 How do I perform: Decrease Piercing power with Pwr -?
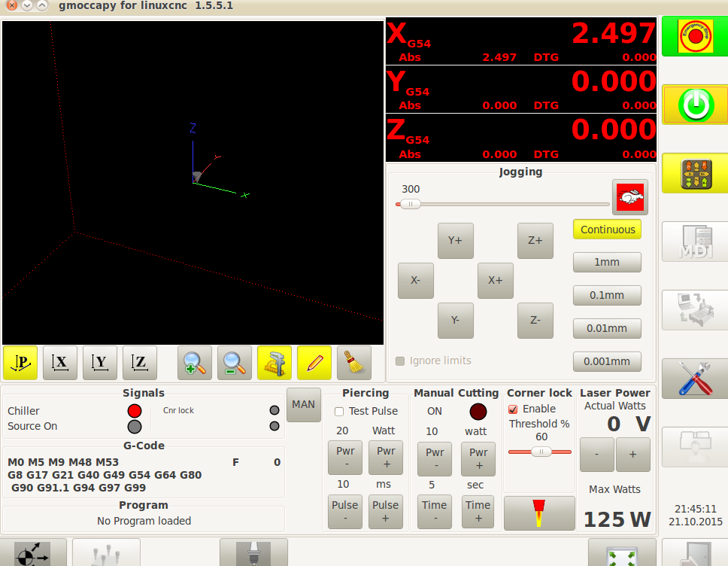(345, 458)
